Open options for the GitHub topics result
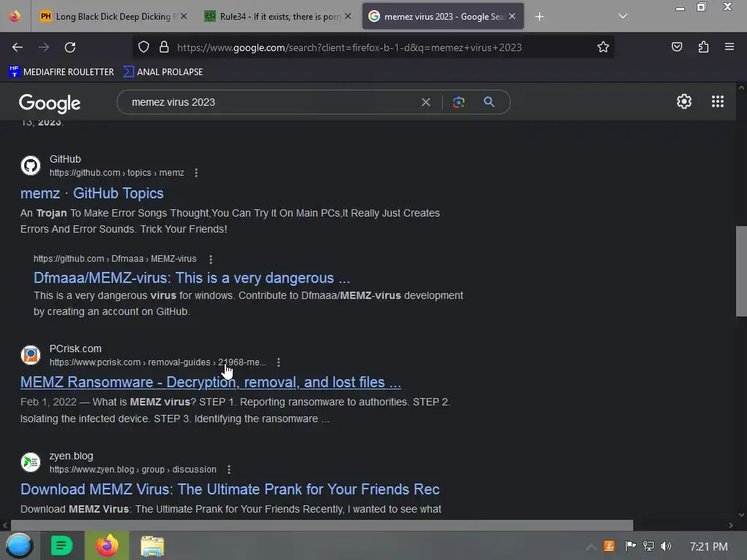This screenshot has height=560, width=747. tap(196, 173)
